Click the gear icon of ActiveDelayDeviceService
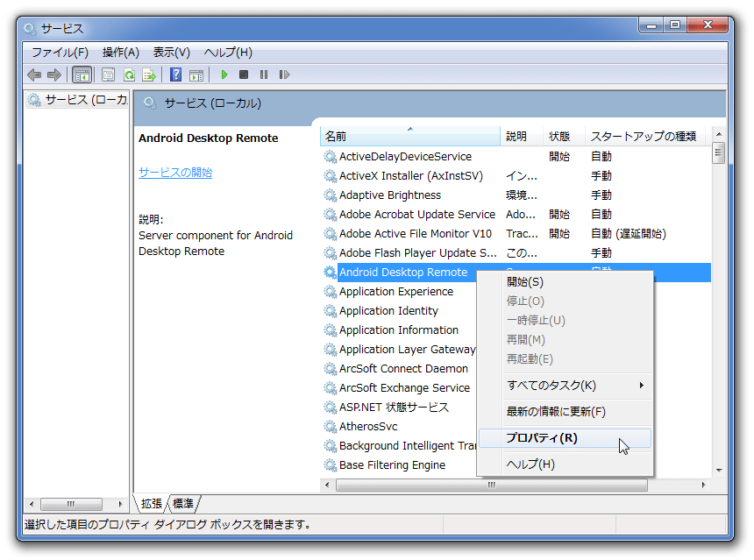Screen dimensions: 754x560 [x=330, y=157]
